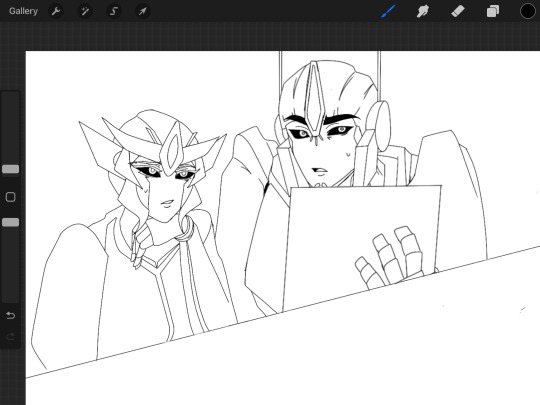Screen dimensions: 540x405
Task: Select the Brush tool
Action: point(388,11)
